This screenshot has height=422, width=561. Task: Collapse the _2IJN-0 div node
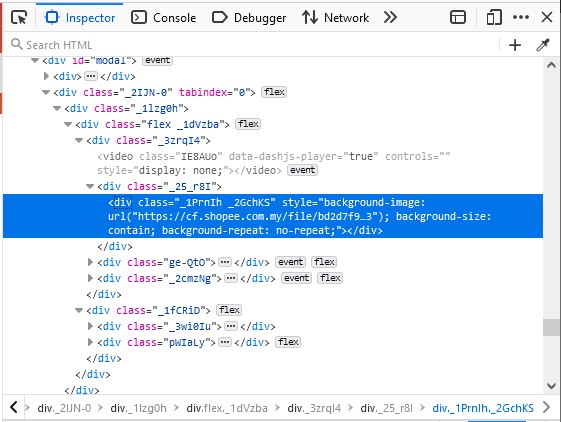[x=46, y=92]
